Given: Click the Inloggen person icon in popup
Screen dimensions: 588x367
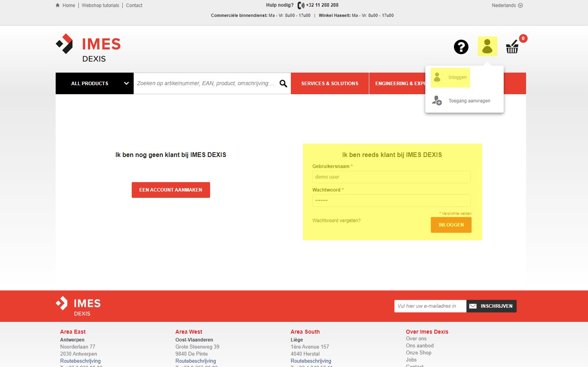Looking at the screenshot, I should tap(437, 77).
